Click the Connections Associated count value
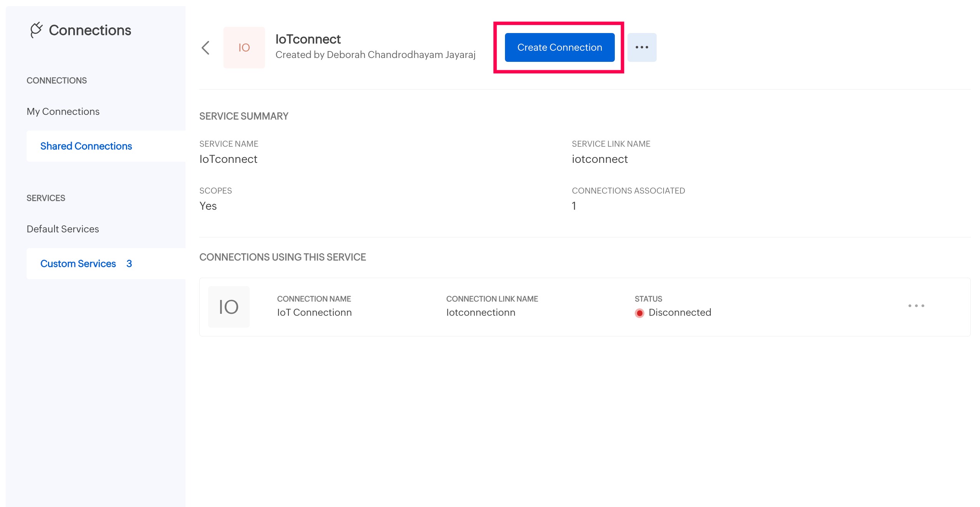The width and height of the screenshot is (980, 507). (x=574, y=206)
